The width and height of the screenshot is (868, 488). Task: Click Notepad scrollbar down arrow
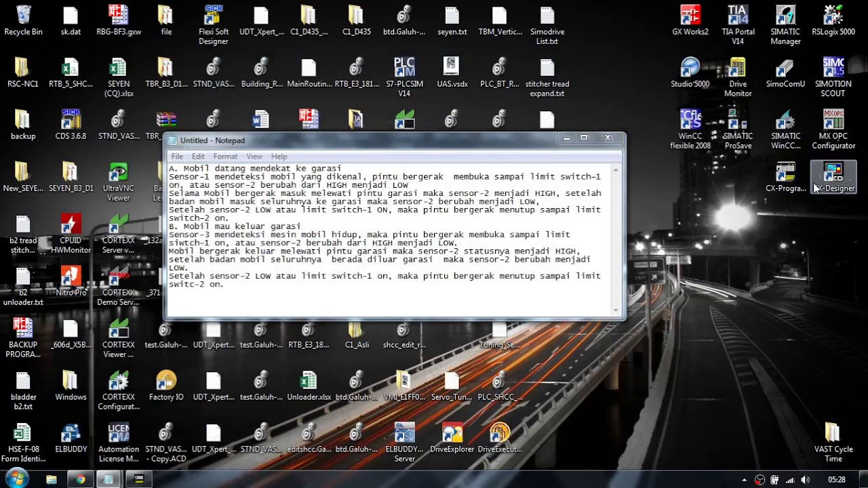616,310
